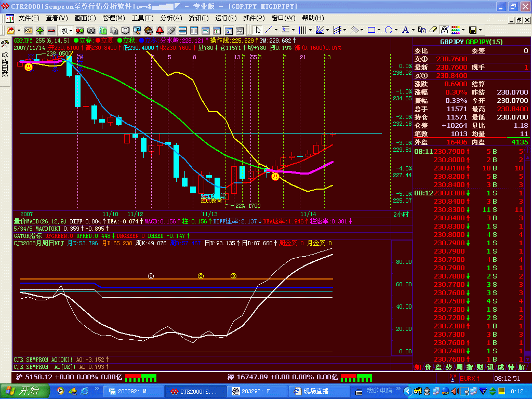
Task: Click the 2小时 timeframe label under chart
Action: point(401,214)
